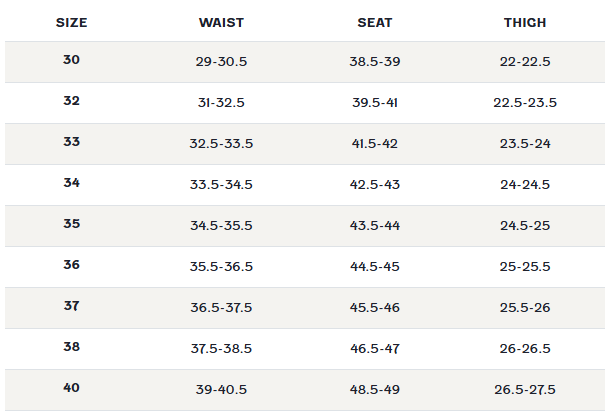Screen dimensions: 613x411
Task: Click seat value 44.5-45
Action: tap(375, 267)
